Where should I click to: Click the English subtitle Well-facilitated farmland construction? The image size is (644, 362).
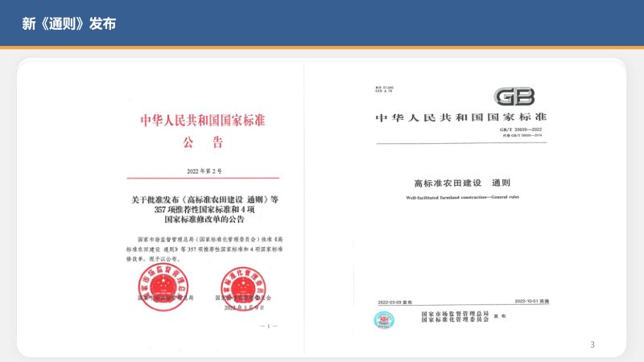(x=462, y=197)
